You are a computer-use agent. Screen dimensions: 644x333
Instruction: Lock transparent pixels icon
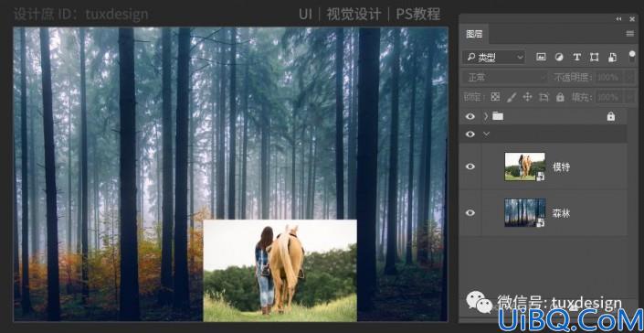coord(495,97)
